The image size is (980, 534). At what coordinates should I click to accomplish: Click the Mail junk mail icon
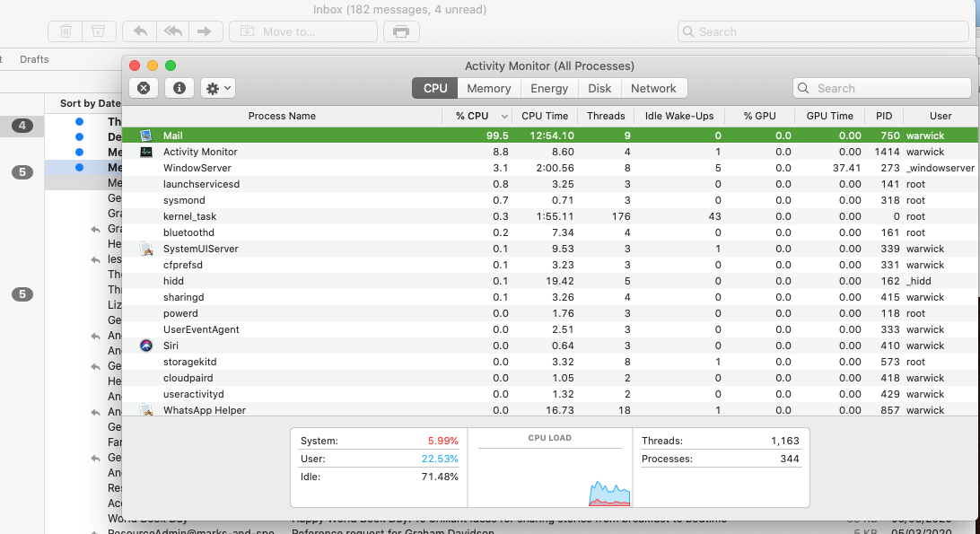pyautogui.click(x=99, y=31)
